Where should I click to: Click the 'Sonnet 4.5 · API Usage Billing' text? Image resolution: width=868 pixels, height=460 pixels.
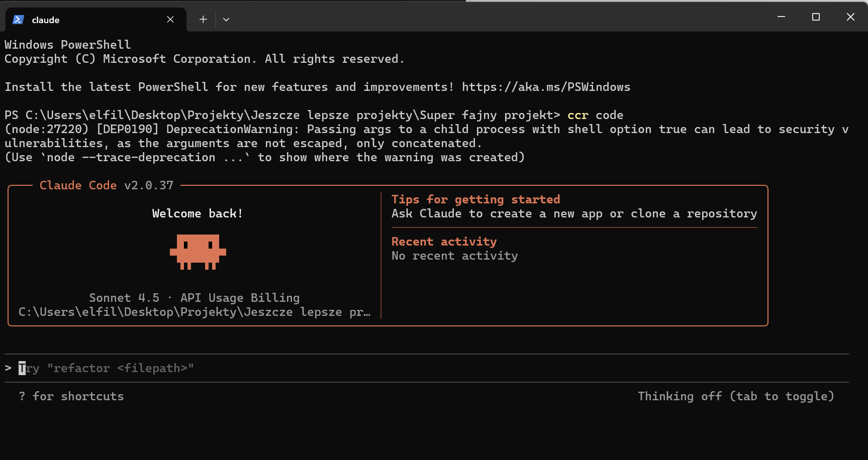[195, 298]
